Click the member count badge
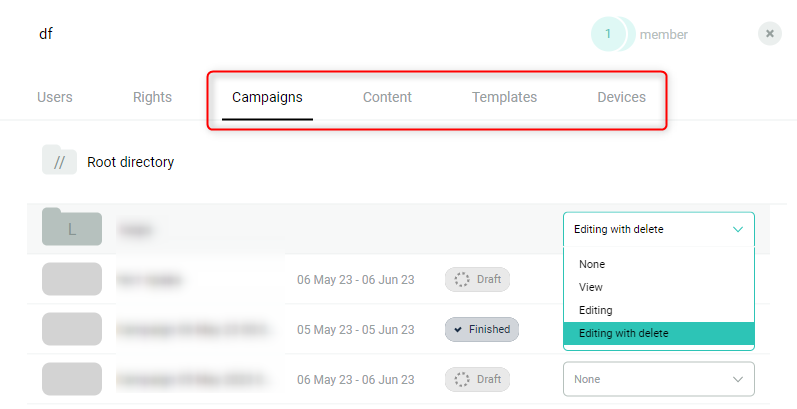 608,34
